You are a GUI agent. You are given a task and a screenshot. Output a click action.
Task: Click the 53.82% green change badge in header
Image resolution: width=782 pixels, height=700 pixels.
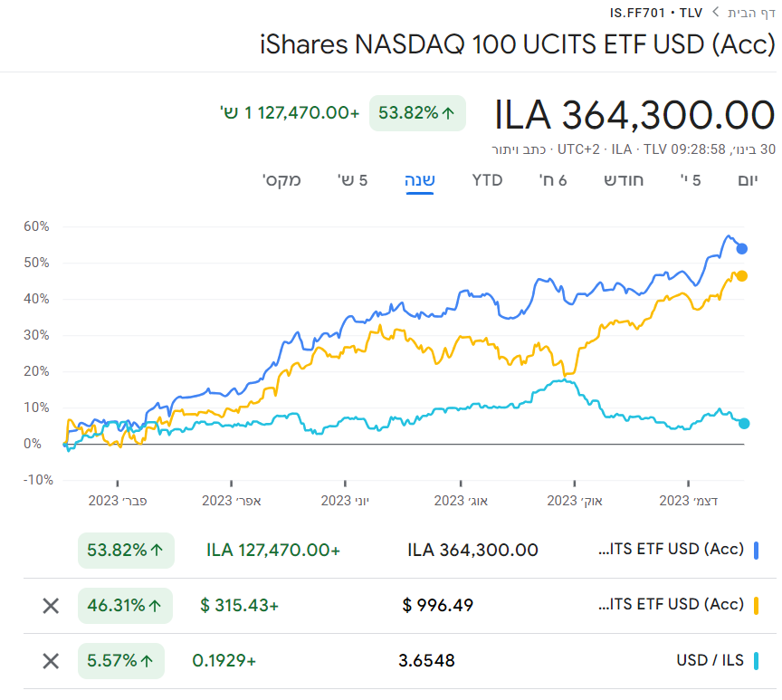[x=417, y=113]
